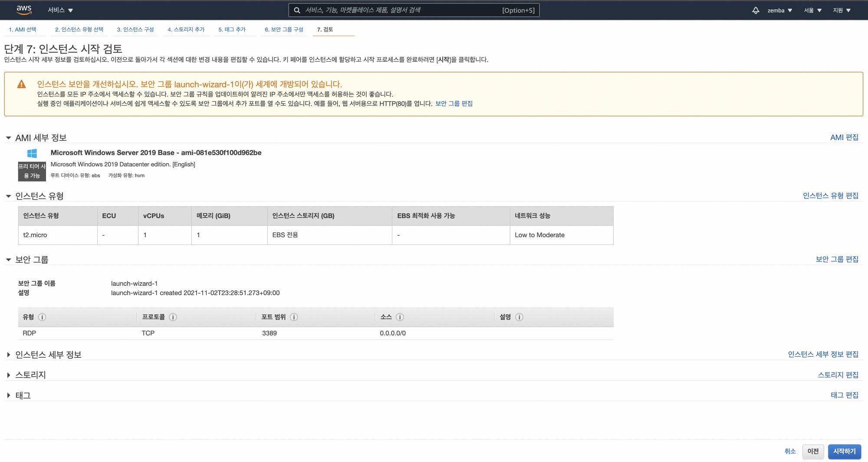868x462 pixels.
Task: Click info icon next to 유형 column
Action: point(42,317)
